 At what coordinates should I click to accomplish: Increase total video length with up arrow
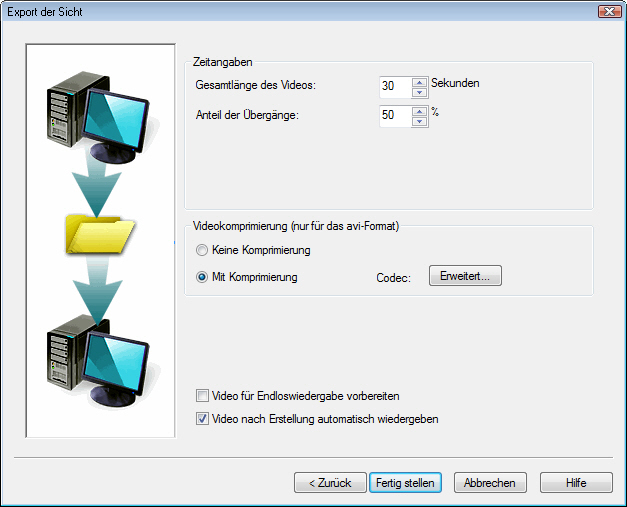click(x=419, y=83)
